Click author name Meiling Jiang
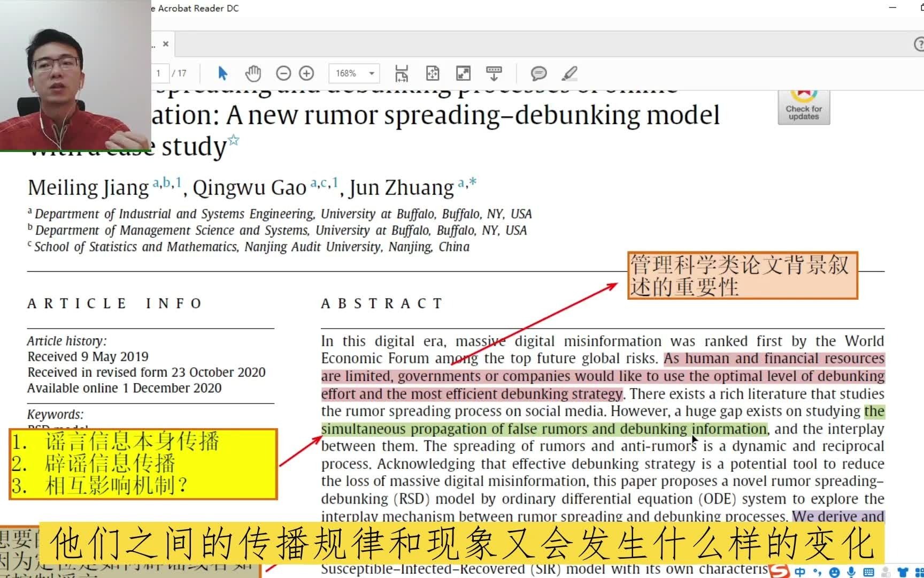 click(88, 187)
